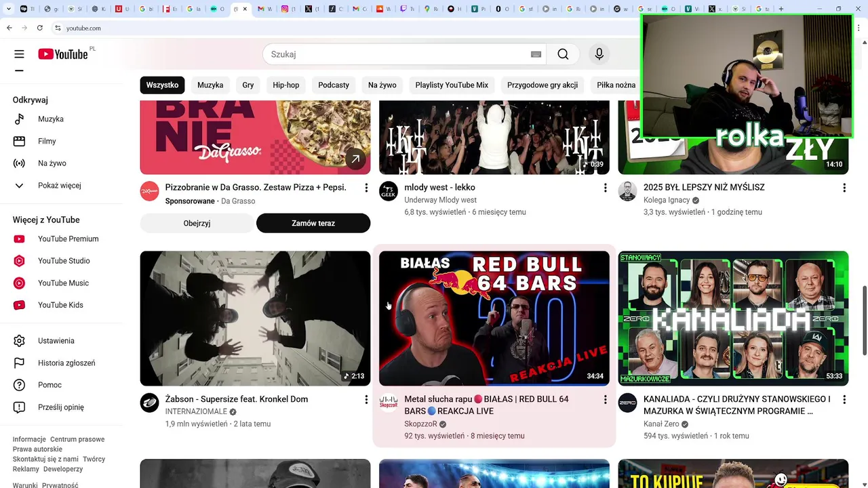This screenshot has width=868, height=488.
Task: Open the KANALIADA video thumbnail
Action: click(x=733, y=319)
